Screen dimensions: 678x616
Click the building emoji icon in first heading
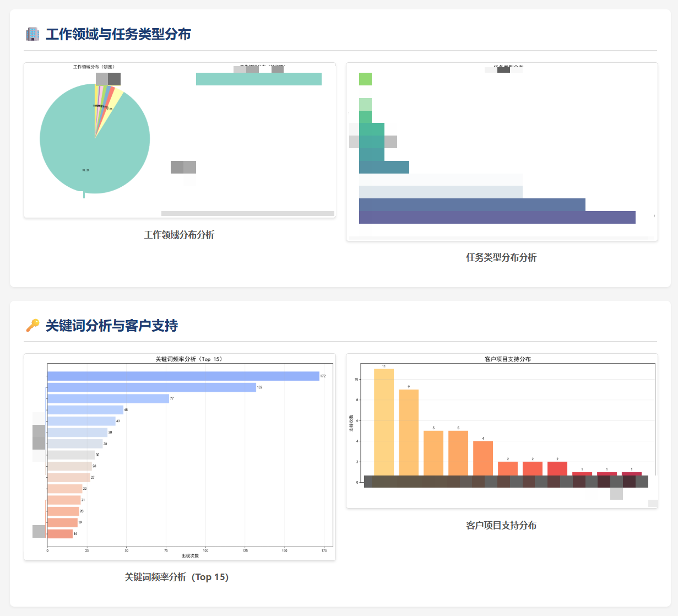coord(32,34)
